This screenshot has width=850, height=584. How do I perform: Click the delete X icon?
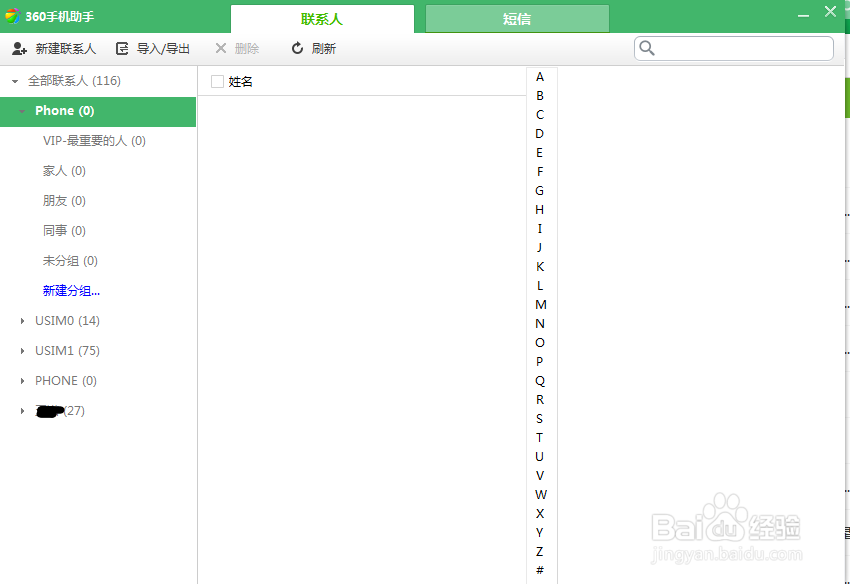221,48
